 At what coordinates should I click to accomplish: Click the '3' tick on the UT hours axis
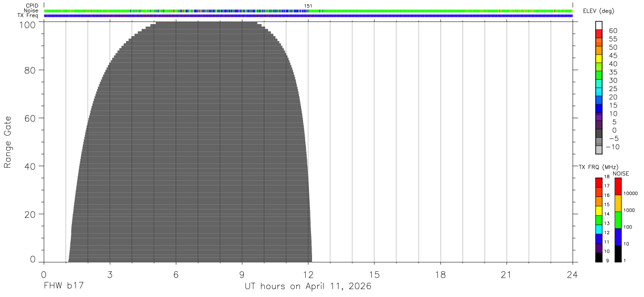click(x=110, y=274)
